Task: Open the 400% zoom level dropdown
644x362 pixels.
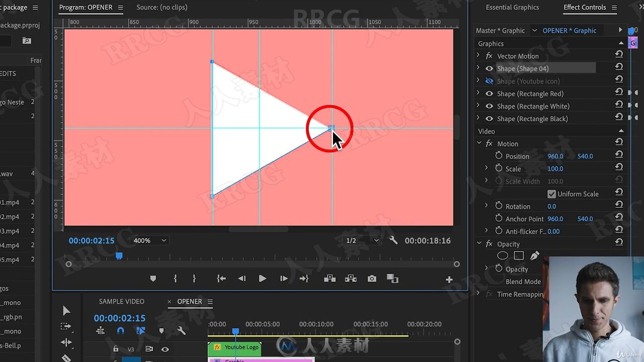Action: 149,240
